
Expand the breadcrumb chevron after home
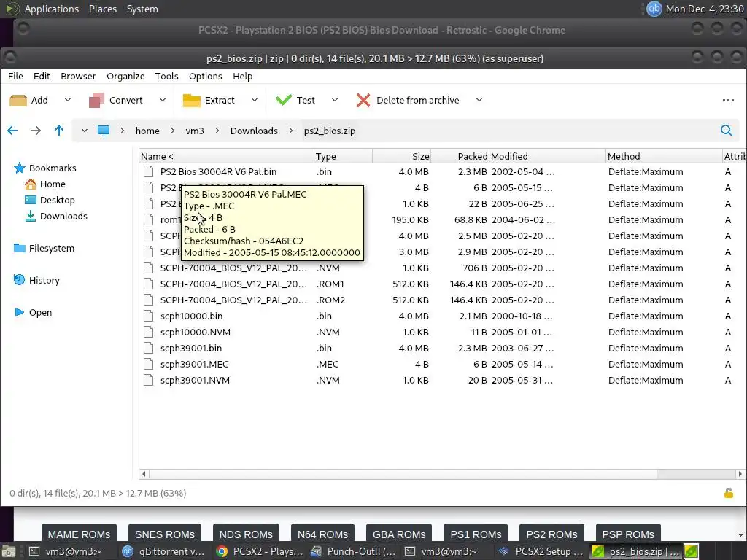pyautogui.click(x=172, y=131)
